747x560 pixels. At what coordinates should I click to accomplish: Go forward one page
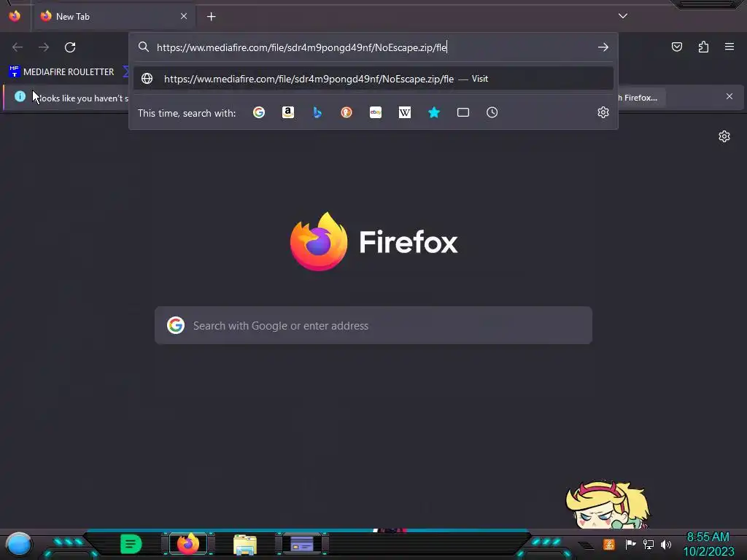44,47
